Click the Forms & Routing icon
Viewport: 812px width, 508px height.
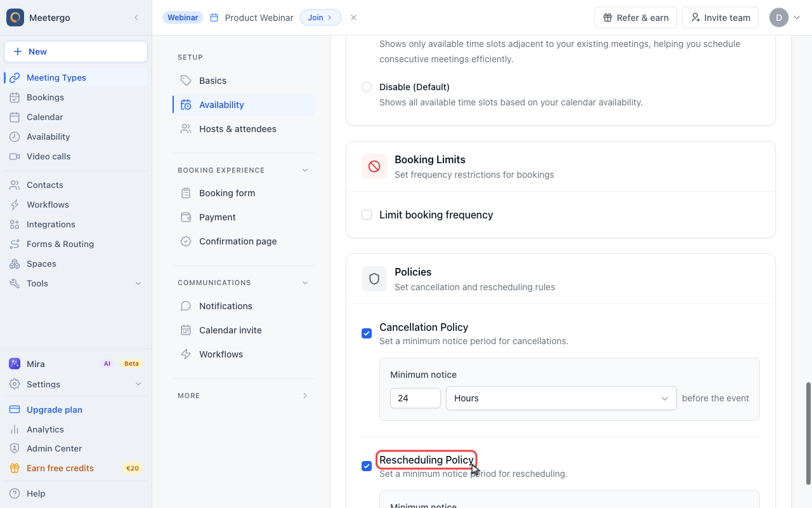(15, 244)
